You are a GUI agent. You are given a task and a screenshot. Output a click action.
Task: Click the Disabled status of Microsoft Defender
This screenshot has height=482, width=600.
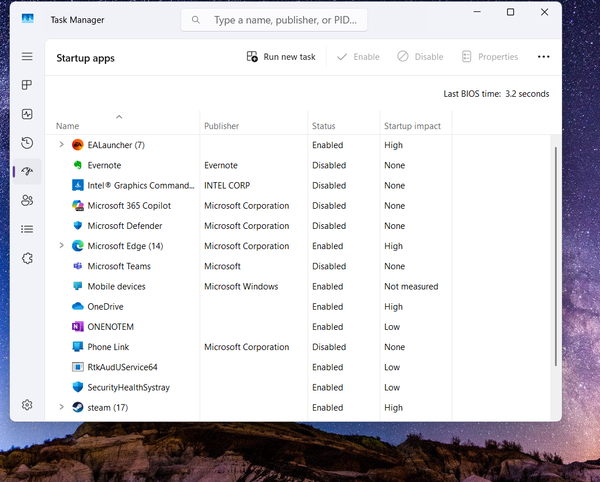329,226
